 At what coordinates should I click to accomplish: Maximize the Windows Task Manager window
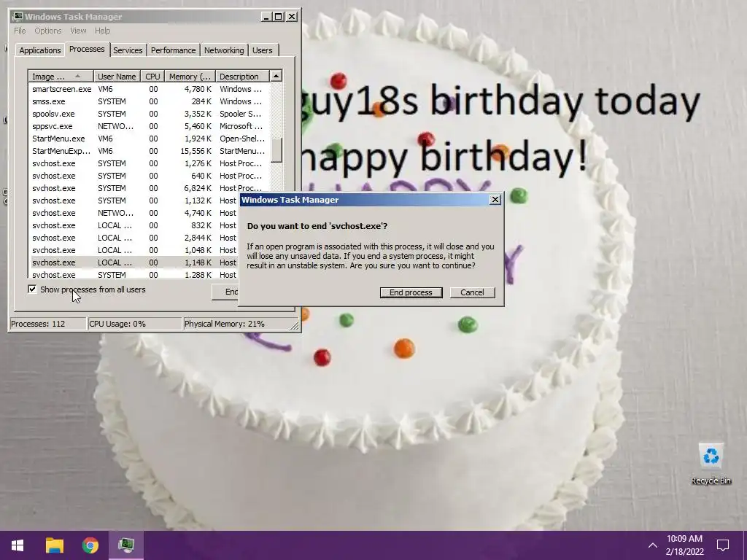[278, 17]
